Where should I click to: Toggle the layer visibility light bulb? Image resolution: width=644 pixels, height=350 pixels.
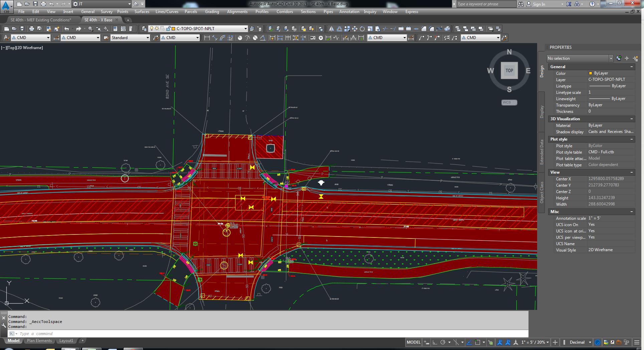pos(152,29)
